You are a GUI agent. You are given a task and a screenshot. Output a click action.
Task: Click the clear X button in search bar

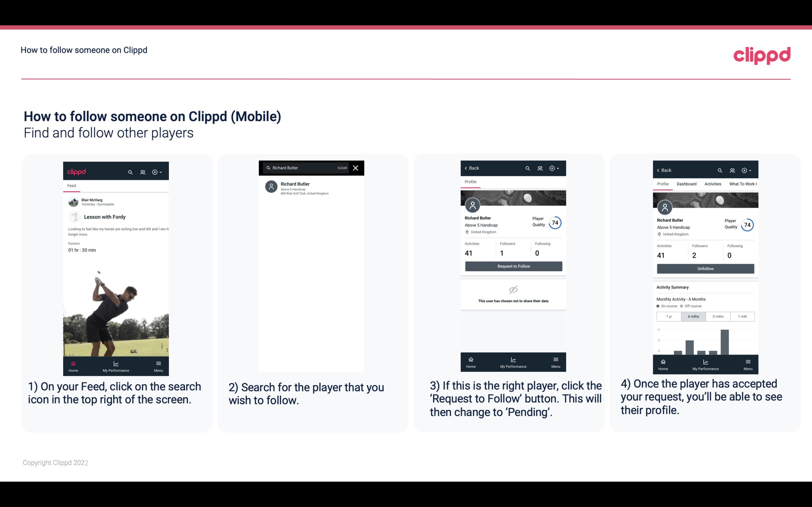(x=356, y=167)
